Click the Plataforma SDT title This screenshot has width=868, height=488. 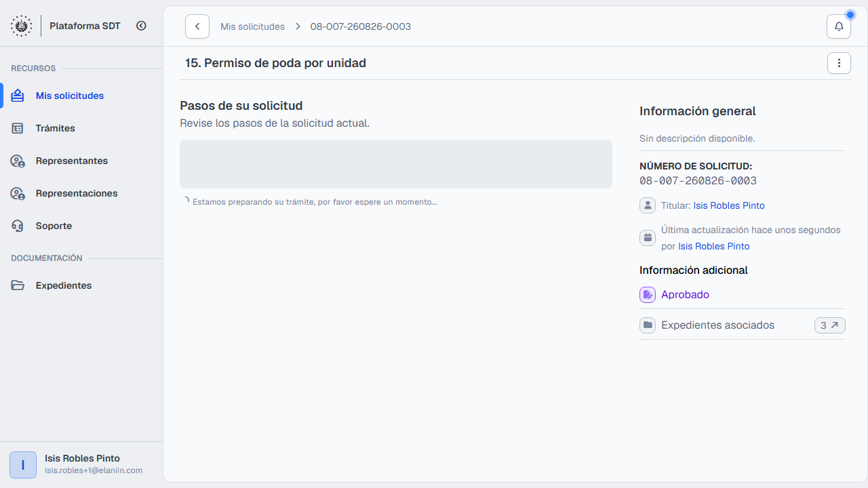coord(85,26)
